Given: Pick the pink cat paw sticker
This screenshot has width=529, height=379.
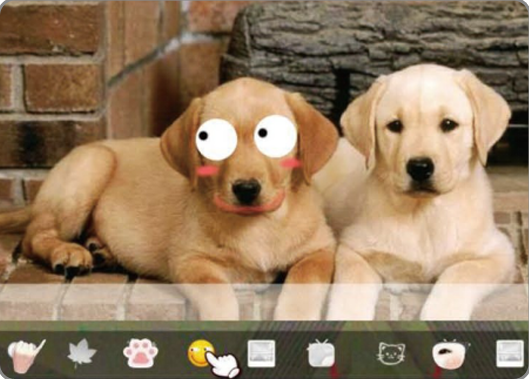Looking at the screenshot, I should 140,353.
